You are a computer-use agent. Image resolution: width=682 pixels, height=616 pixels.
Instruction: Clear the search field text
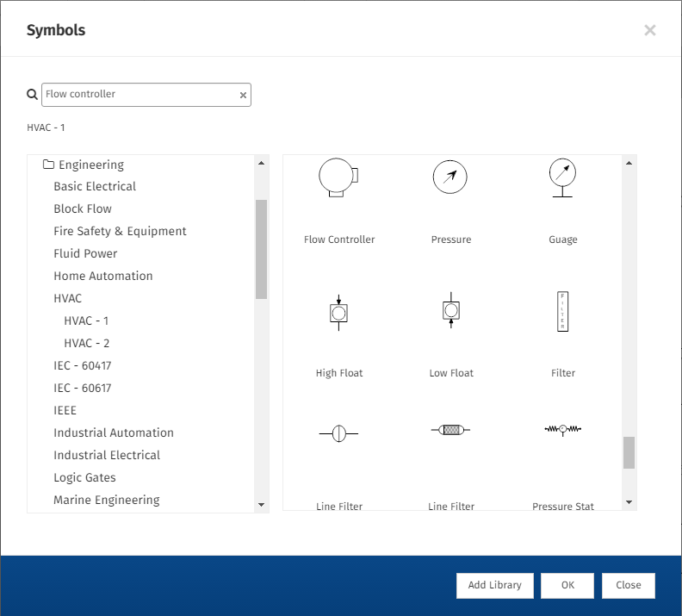(x=243, y=95)
